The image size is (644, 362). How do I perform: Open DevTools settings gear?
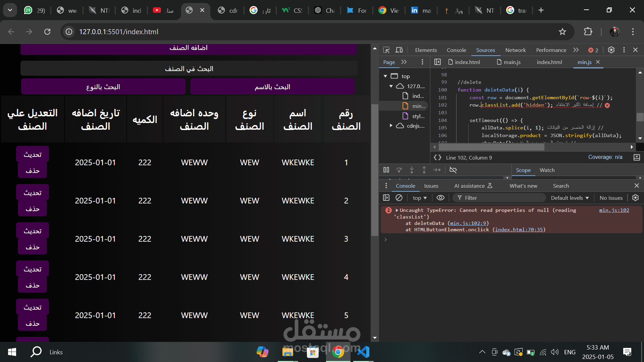[611, 50]
